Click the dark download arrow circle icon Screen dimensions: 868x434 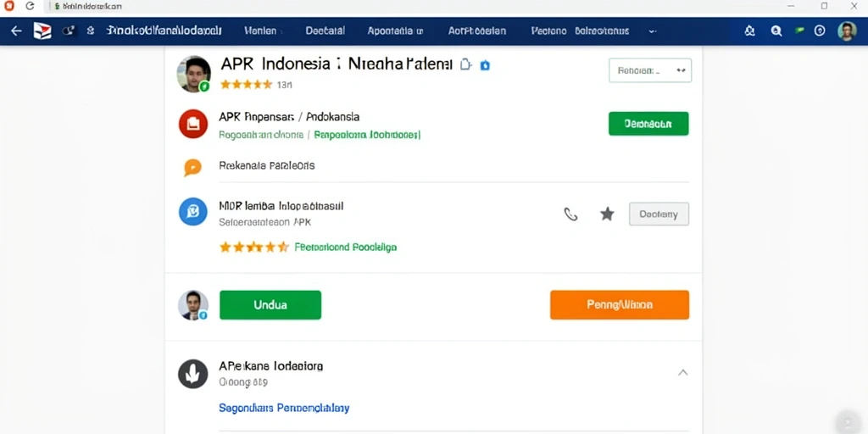[x=192, y=374]
